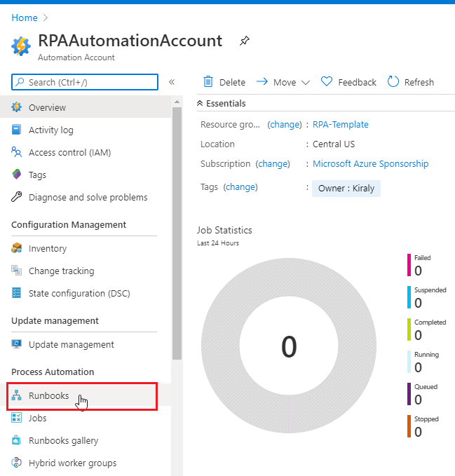455x476 pixels.
Task: Click the Access control (IAM) people icon
Action: pos(18,153)
